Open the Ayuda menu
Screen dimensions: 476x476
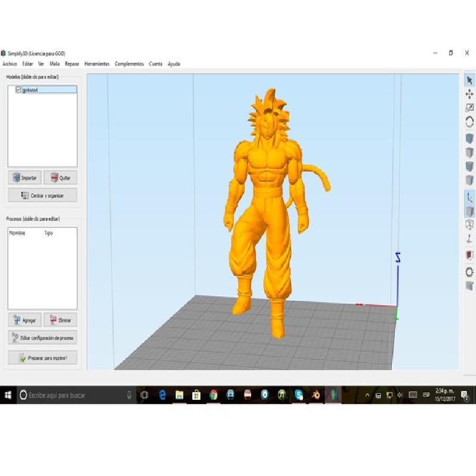[x=174, y=64]
